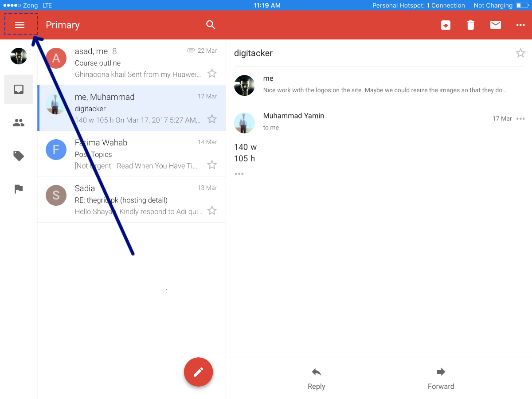This screenshot has width=532, height=399.
Task: Select the Primary inbox sidebar tab
Action: [19, 90]
